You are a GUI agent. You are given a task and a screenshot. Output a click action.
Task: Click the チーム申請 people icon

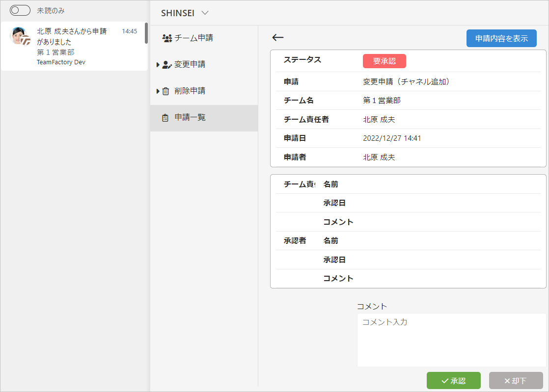[167, 38]
